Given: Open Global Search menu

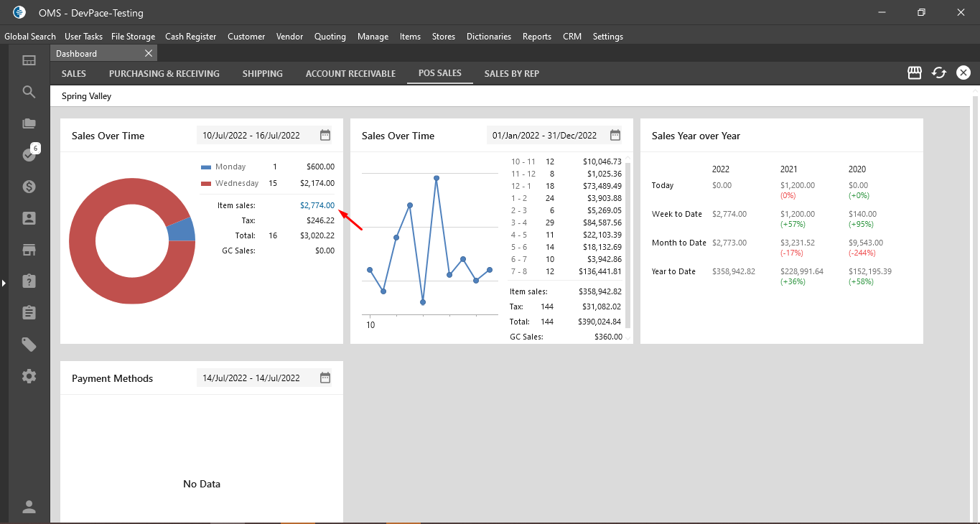Looking at the screenshot, I should click(x=30, y=37).
